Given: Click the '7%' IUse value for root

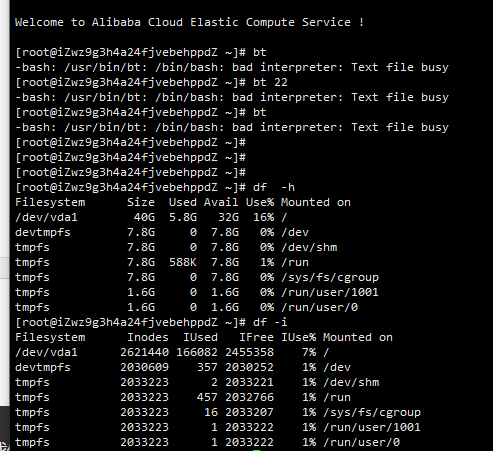Looking at the screenshot, I should tap(309, 352).
